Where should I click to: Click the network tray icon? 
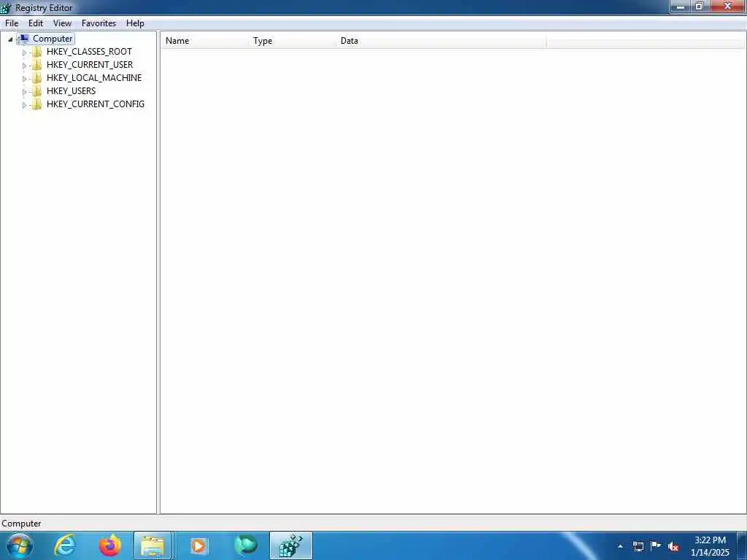(x=638, y=546)
